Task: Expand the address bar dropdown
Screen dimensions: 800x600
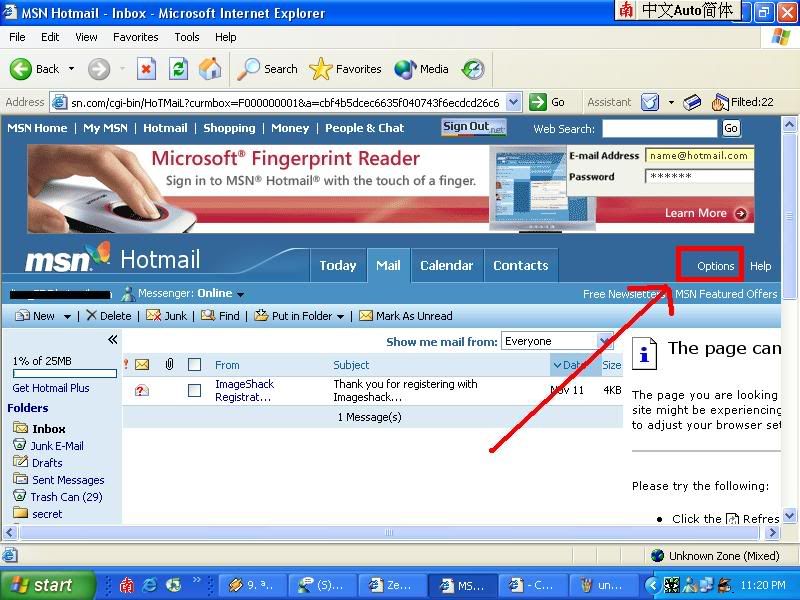Action: click(513, 102)
